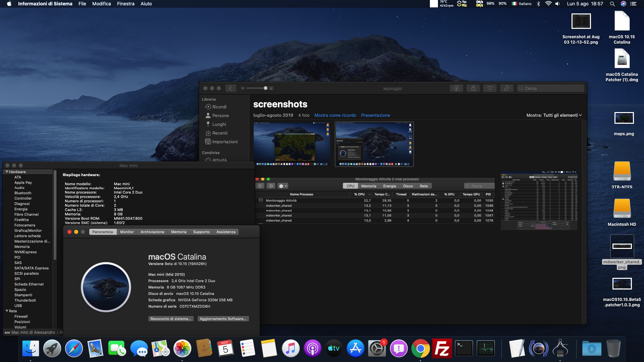The height and width of the screenshot is (362, 644).
Task: Open Podcasts app in dock
Action: point(312,349)
